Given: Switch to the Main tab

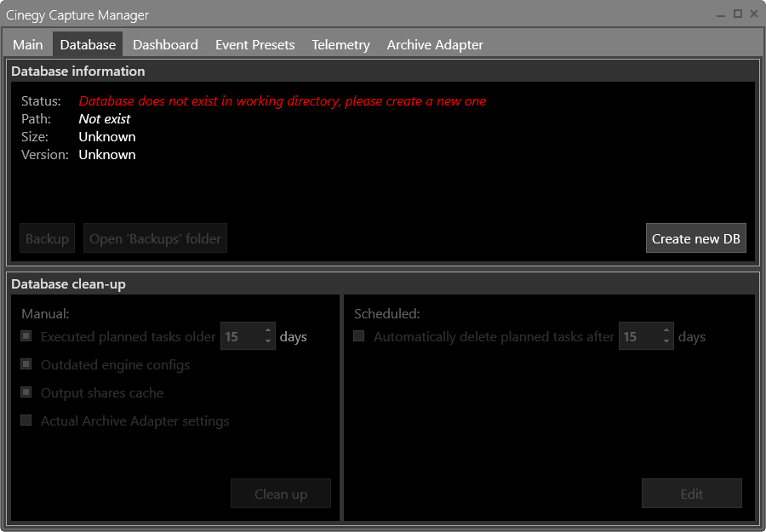Looking at the screenshot, I should coord(27,44).
